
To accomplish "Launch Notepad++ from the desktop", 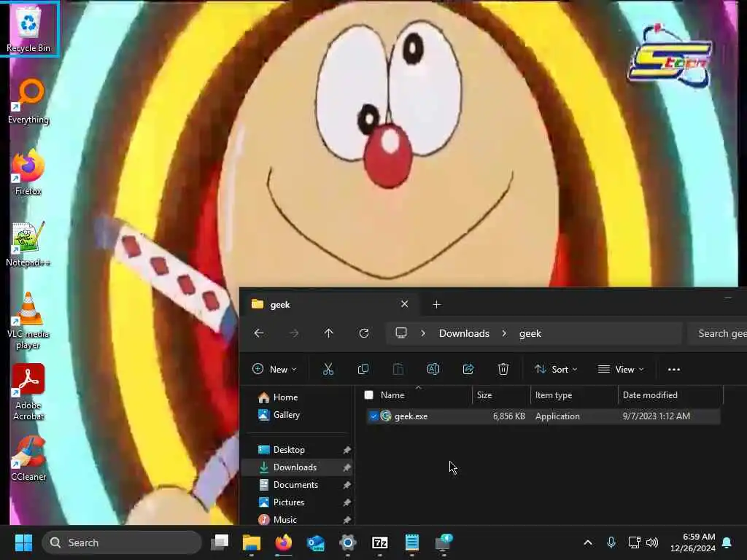I will click(x=28, y=244).
